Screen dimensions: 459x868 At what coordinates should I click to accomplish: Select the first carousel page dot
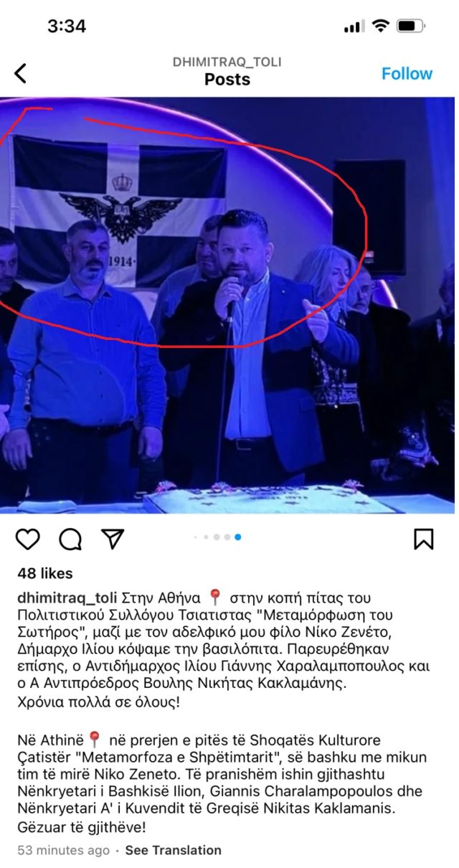click(x=197, y=537)
